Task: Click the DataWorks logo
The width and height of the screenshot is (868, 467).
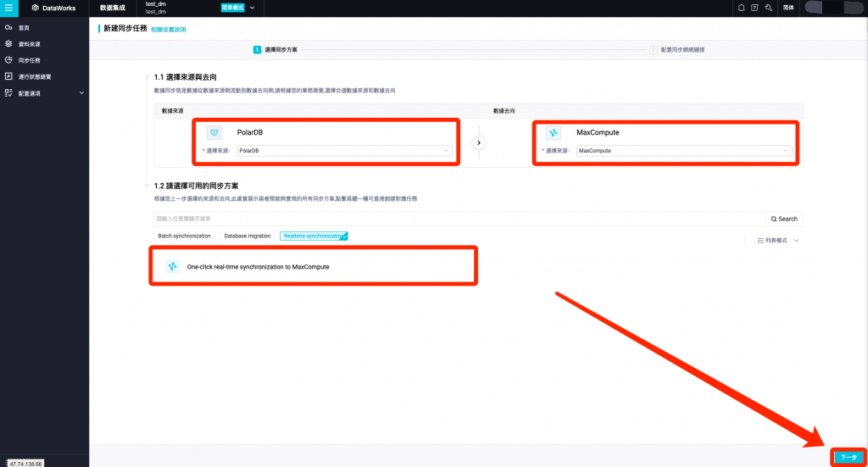Action: click(53, 8)
